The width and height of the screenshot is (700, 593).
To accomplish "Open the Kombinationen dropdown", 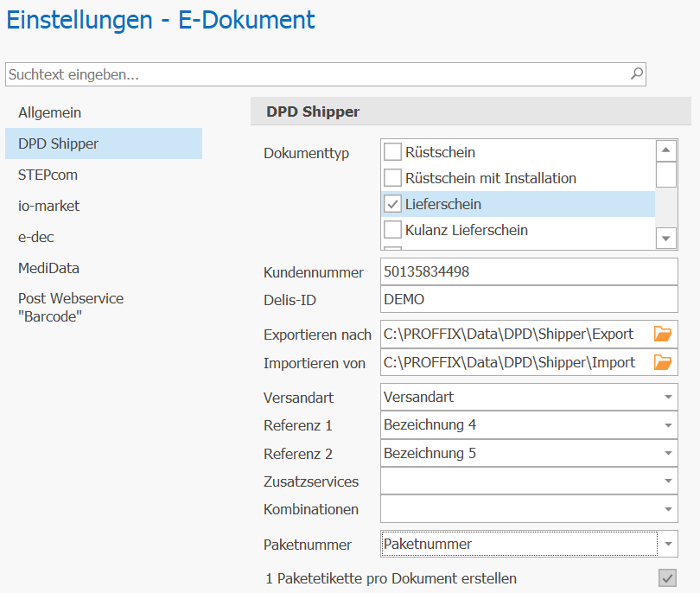I will (668, 509).
